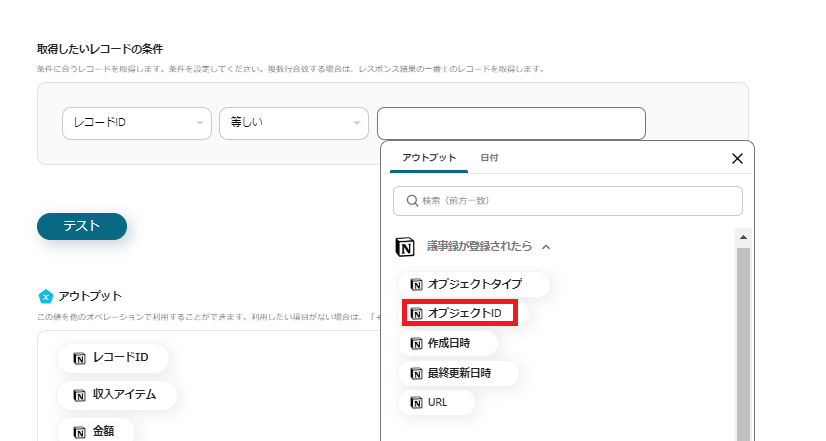Select the オブジェクトID output chip

(463, 313)
